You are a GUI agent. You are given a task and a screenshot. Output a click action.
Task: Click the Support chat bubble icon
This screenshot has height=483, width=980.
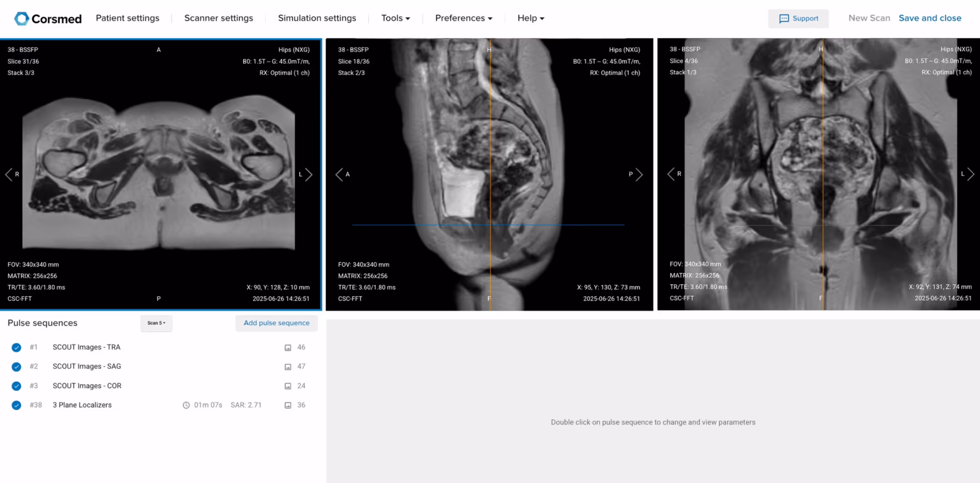[784, 18]
